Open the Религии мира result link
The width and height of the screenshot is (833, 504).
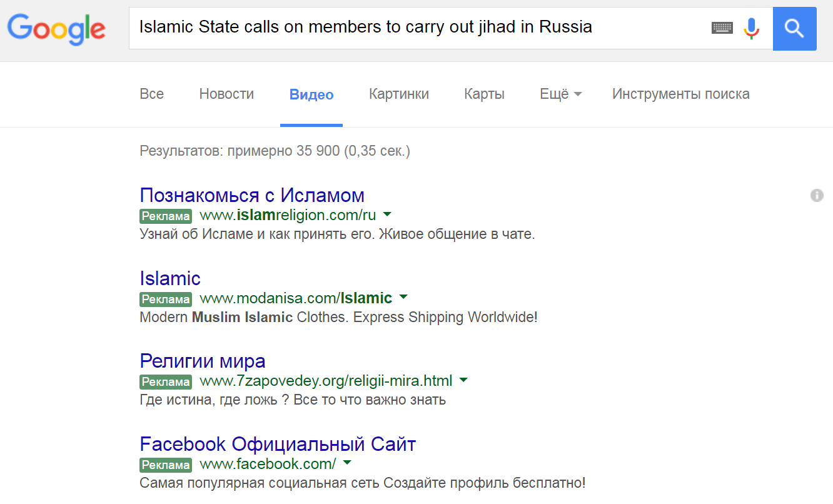click(203, 361)
